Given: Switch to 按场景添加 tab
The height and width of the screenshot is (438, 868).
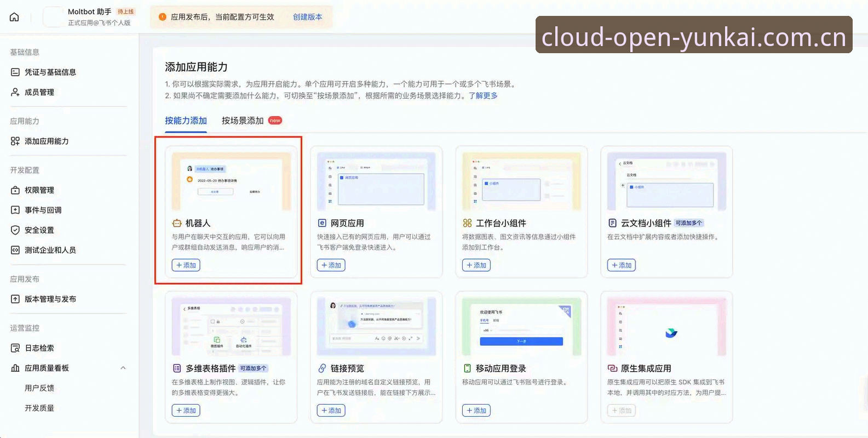Looking at the screenshot, I should [243, 121].
